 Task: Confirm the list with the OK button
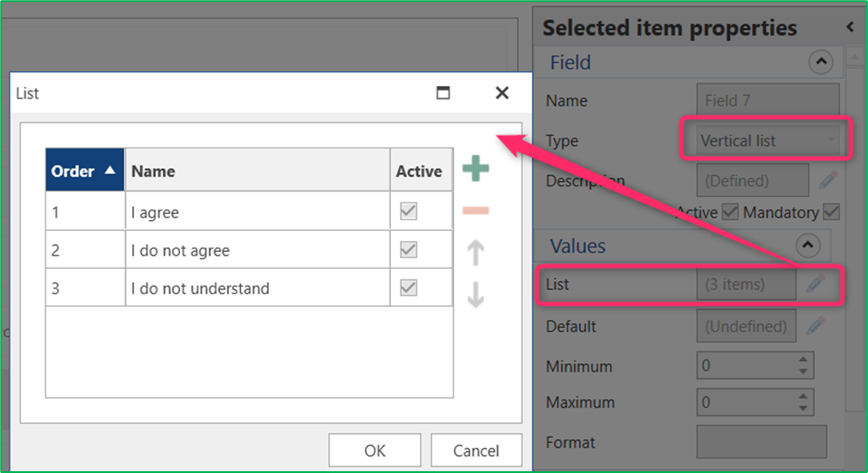[375, 450]
